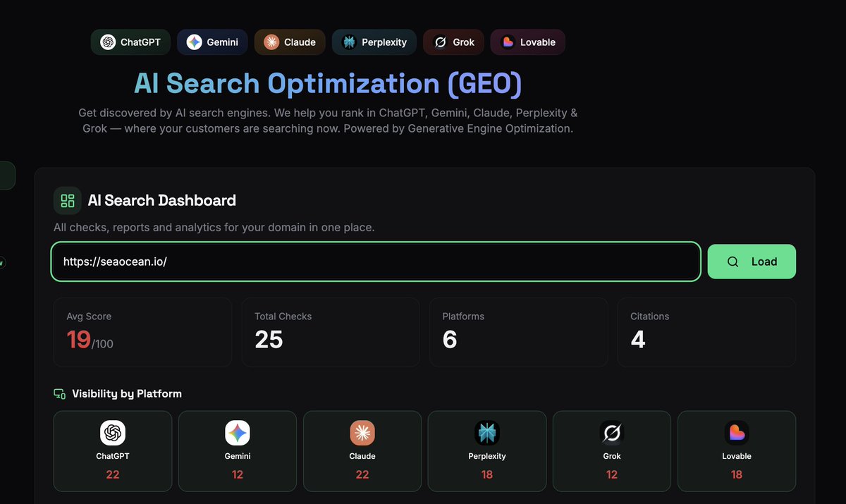Click the green tab on left edge
This screenshot has width=846, height=504.
tap(7, 176)
